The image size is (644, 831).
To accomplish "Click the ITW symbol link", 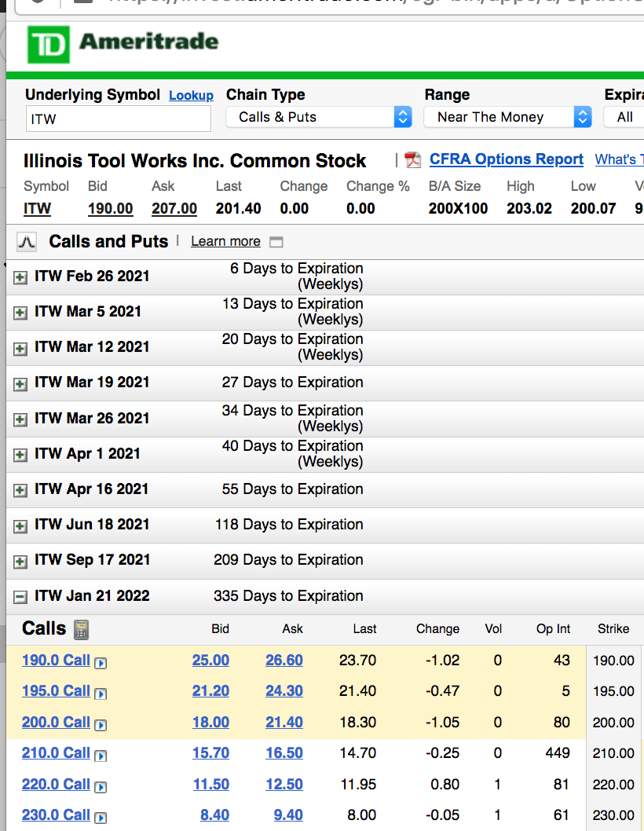I will [x=37, y=209].
